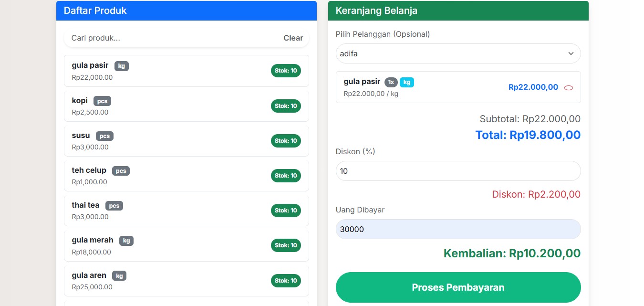
Task: Click Clear to reset the product search
Action: 293,38
